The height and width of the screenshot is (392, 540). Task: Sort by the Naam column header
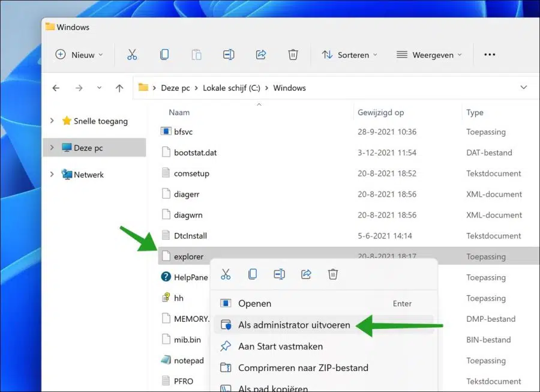(179, 112)
